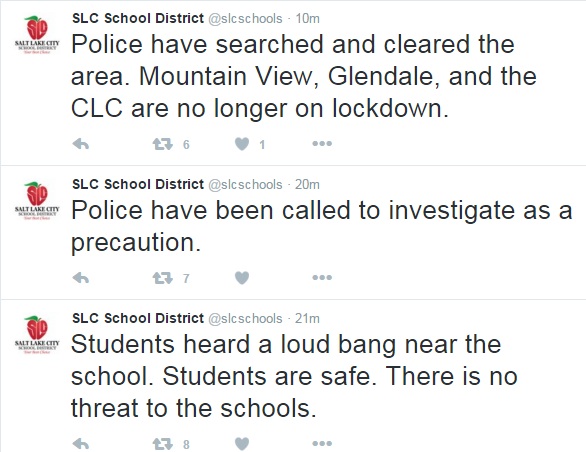Reply to the police investigate precaution tweet
The image size is (586, 452).
click(x=81, y=278)
